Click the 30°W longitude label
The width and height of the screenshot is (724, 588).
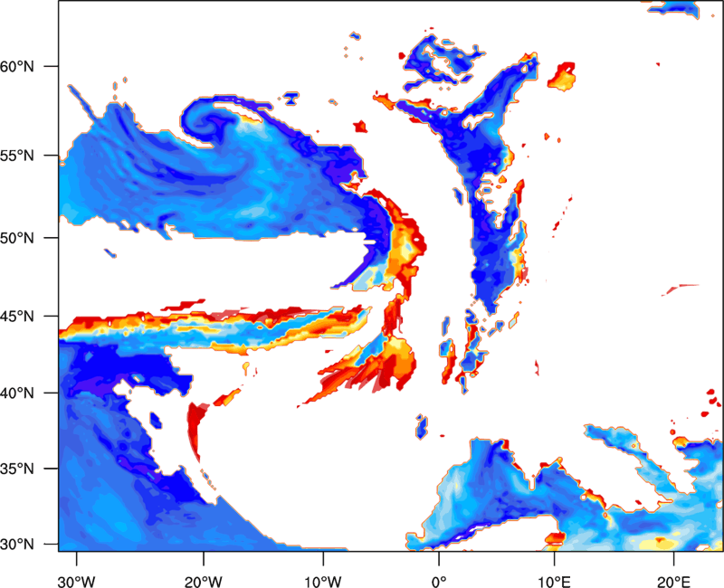point(77,582)
